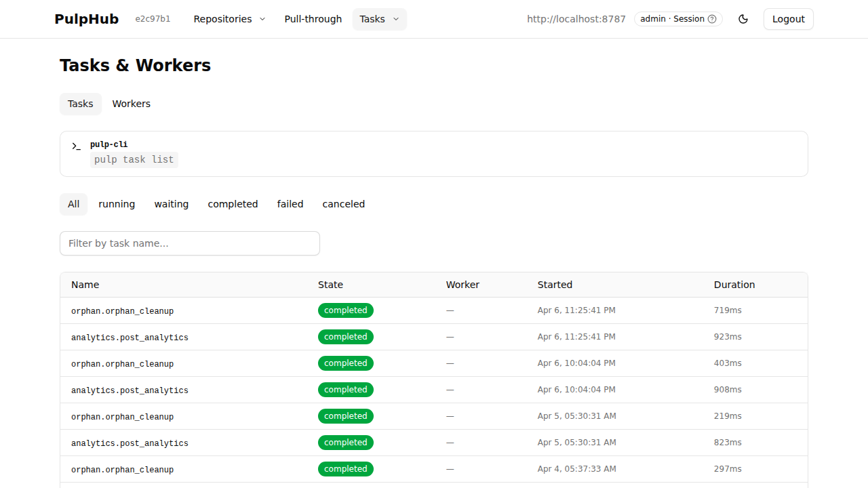Click completed badge in the 297ms row

click(x=346, y=469)
